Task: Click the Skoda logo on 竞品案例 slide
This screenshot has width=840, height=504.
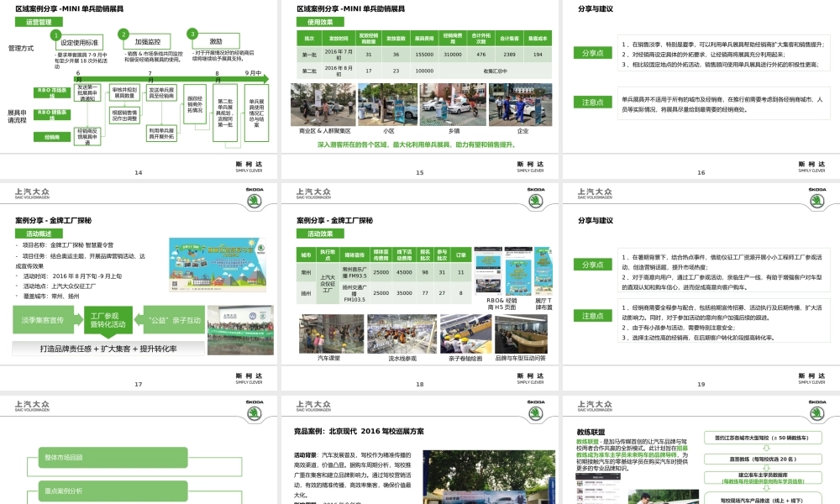Action: click(x=536, y=411)
